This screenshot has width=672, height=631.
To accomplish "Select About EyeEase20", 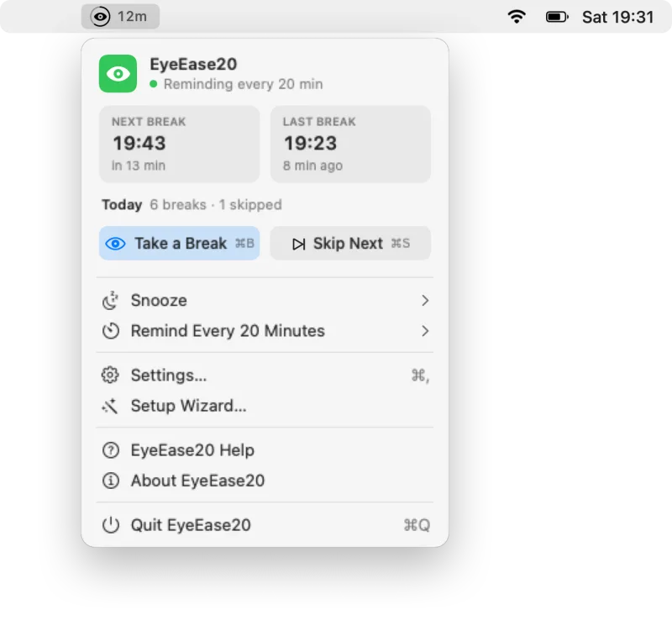I will (265, 481).
